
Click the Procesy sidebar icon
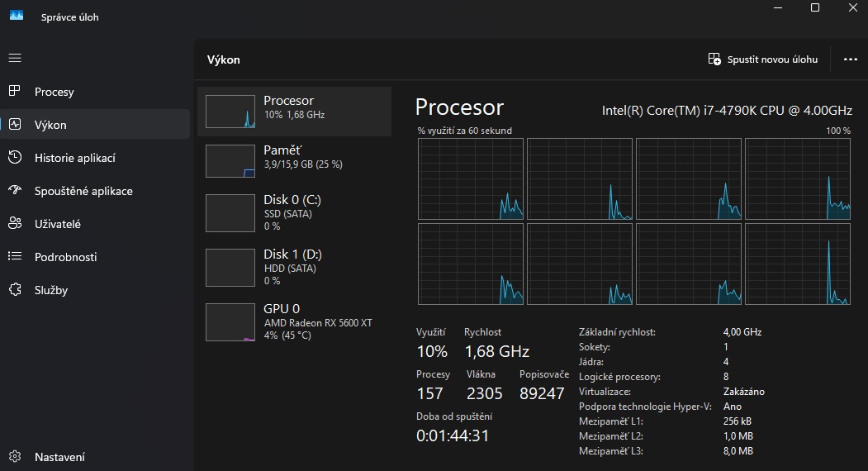tap(15, 91)
